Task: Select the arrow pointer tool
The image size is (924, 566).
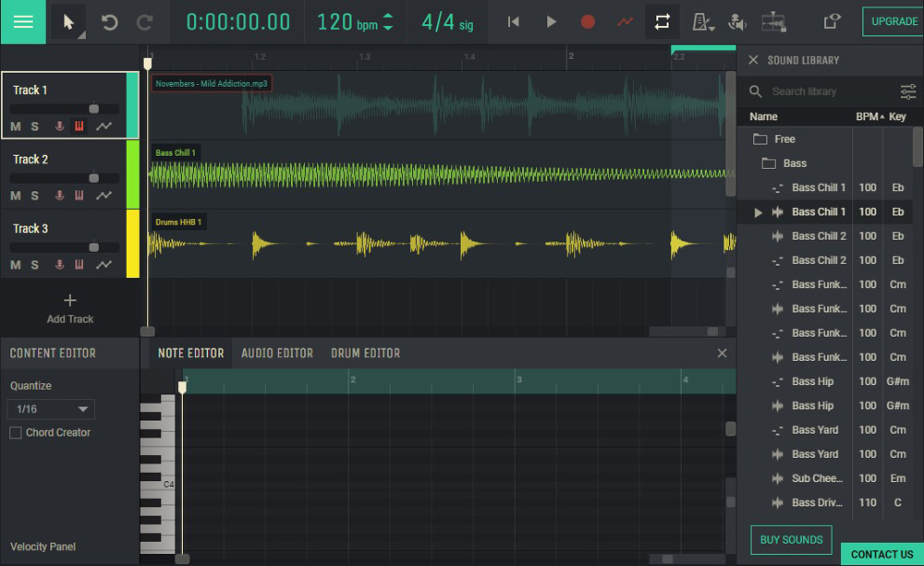Action: point(67,21)
